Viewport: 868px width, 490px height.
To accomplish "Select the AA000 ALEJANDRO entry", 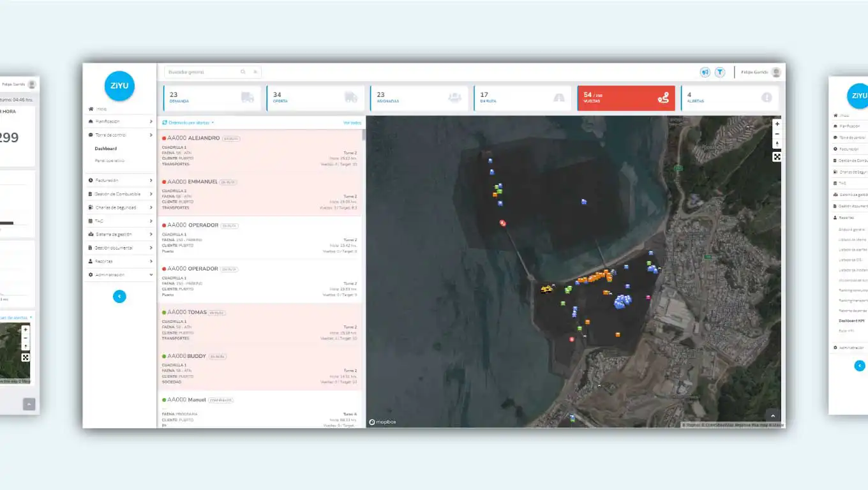I will coord(260,151).
